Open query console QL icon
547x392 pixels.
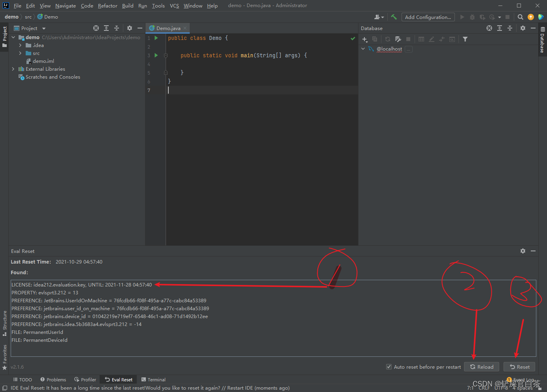(452, 39)
